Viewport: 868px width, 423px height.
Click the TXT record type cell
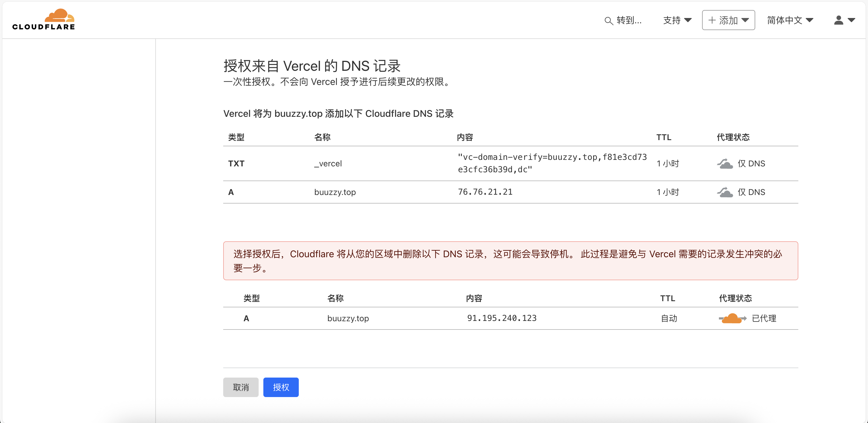tap(236, 164)
